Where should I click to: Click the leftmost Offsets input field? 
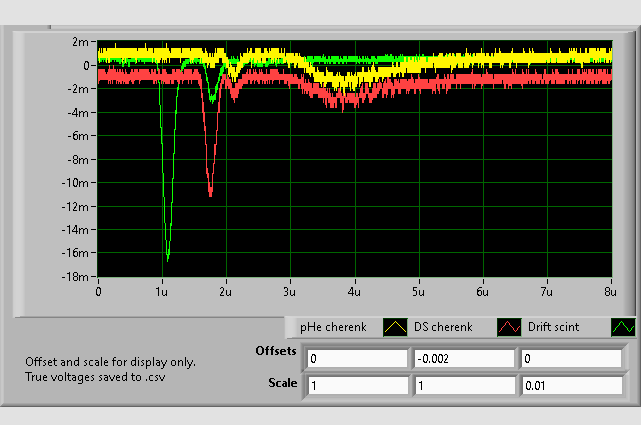point(357,359)
